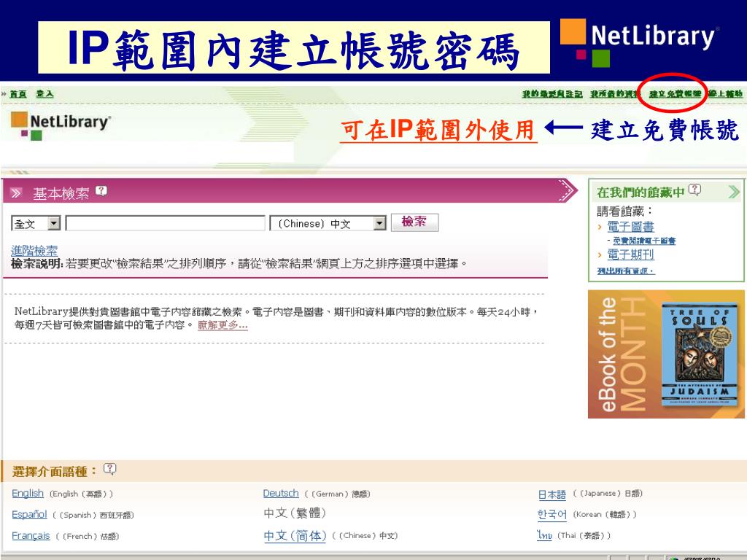Click the 檢索 search button
The height and width of the screenshot is (560, 747).
(x=414, y=222)
